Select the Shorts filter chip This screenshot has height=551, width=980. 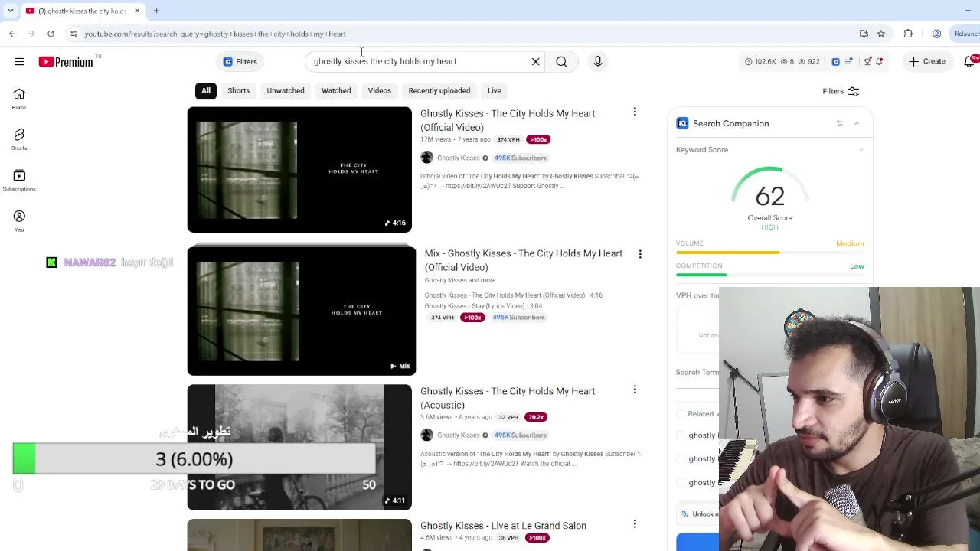pyautogui.click(x=238, y=90)
